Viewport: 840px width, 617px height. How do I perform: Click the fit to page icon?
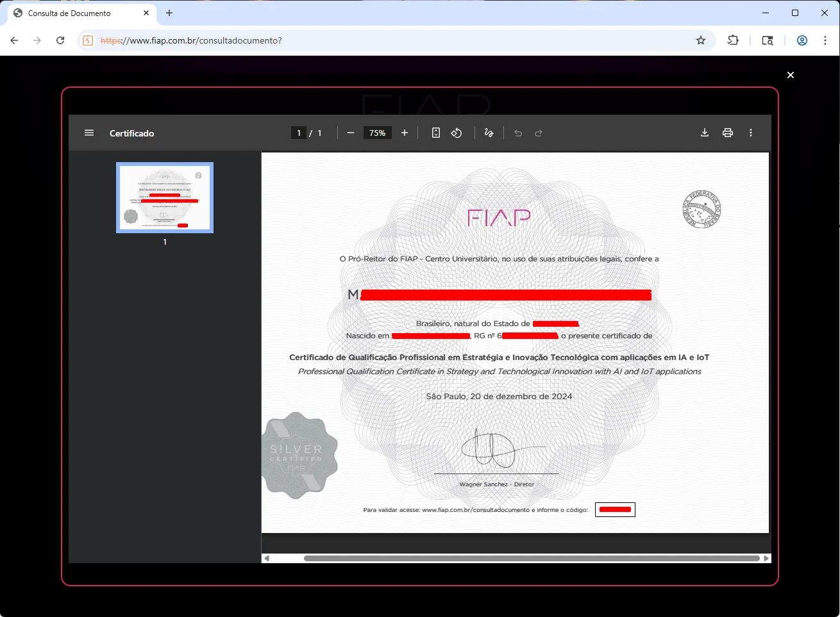tap(436, 133)
